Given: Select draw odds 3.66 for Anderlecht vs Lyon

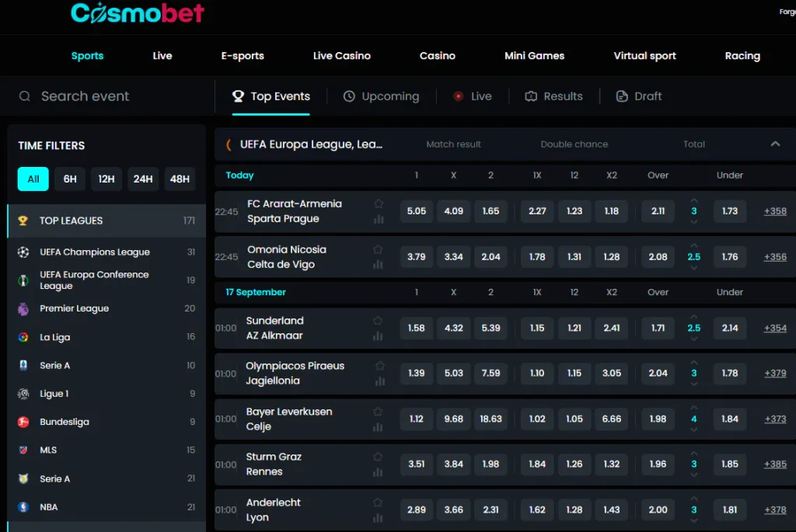Looking at the screenshot, I should click(453, 509).
